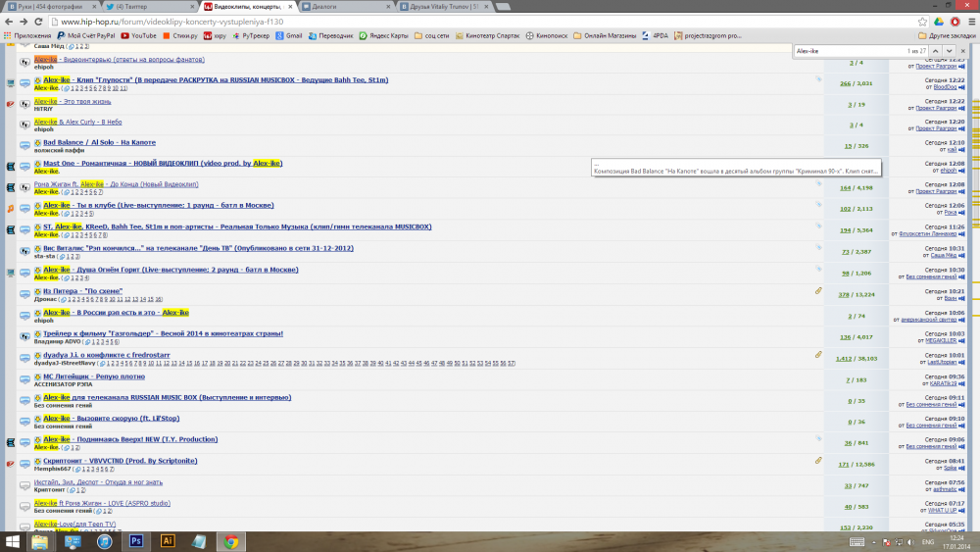Open last poster MEGAKILLER profile link

(941, 340)
